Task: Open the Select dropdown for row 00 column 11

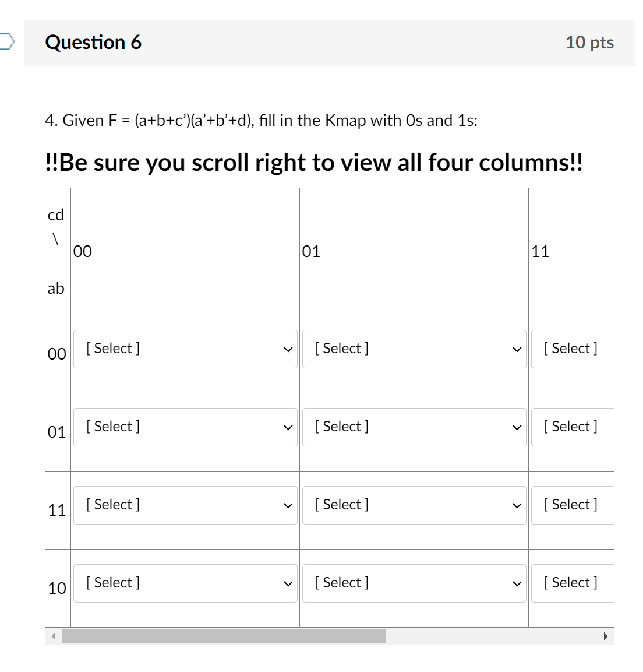Action: (x=571, y=348)
